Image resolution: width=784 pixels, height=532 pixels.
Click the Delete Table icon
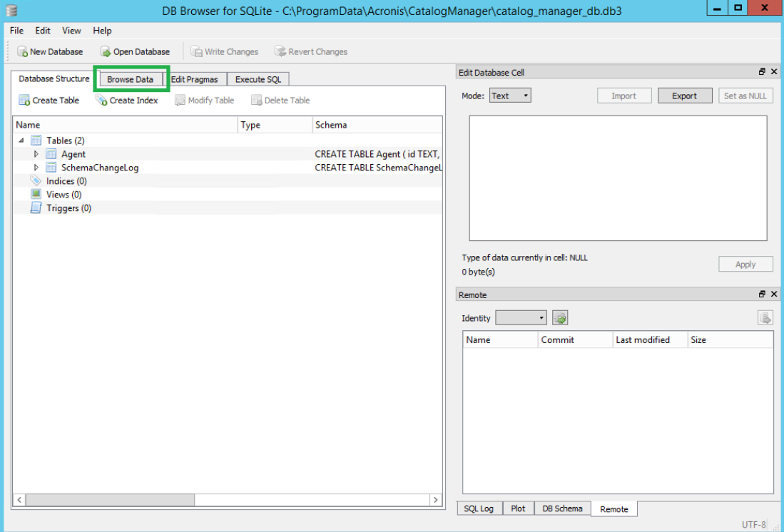point(257,100)
